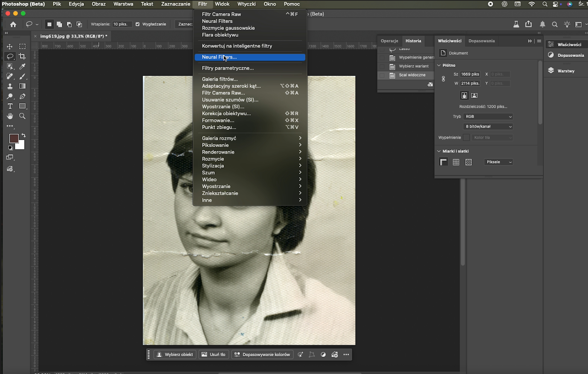588x374 pixels.
Task: Toggle the Wygładzanie checkbox
Action: [x=138, y=24]
